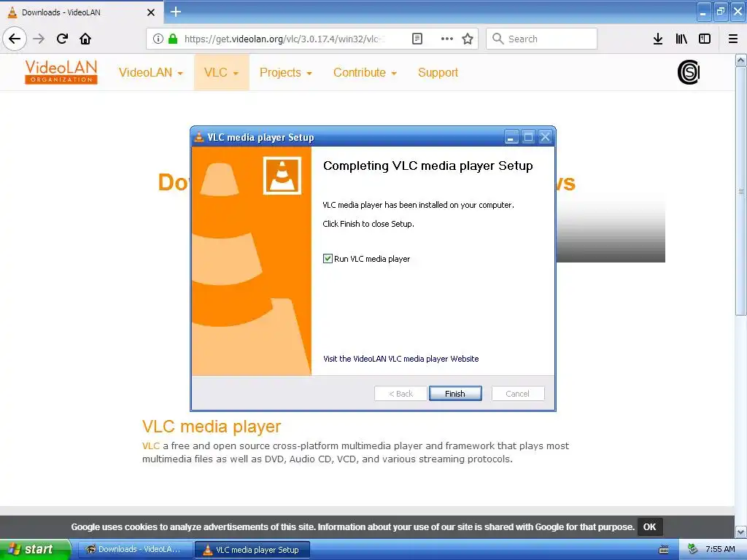Image resolution: width=747 pixels, height=560 pixels.
Task: Reload the current page
Action: [62, 39]
